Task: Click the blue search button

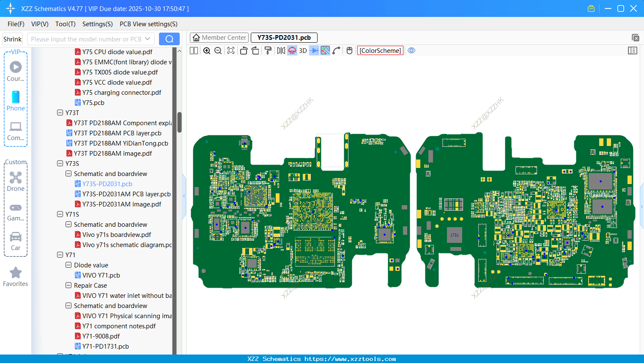Action: (169, 39)
